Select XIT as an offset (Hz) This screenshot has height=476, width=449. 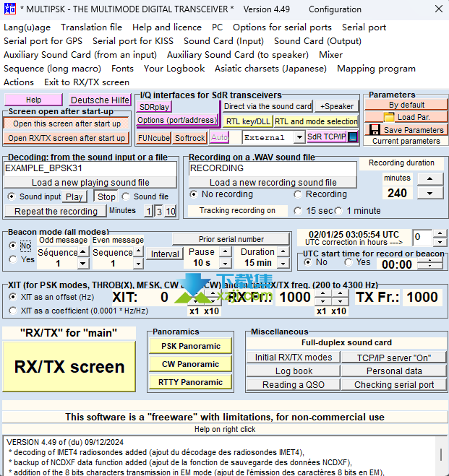click(x=13, y=297)
